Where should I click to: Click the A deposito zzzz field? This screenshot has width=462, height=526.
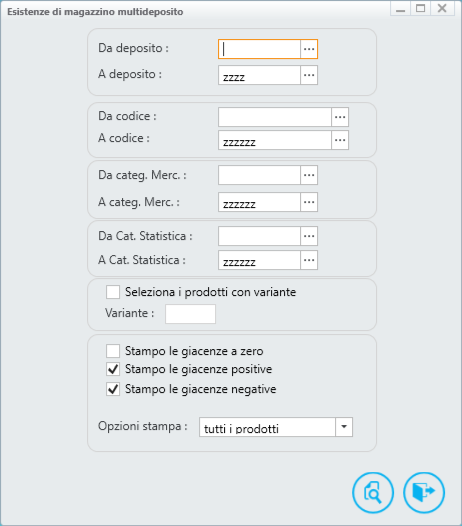pos(259,75)
